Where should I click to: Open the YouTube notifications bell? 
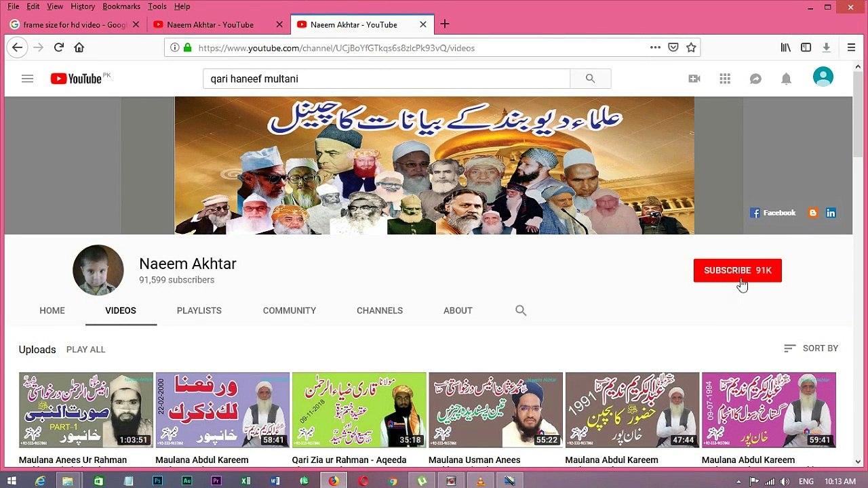coord(786,79)
